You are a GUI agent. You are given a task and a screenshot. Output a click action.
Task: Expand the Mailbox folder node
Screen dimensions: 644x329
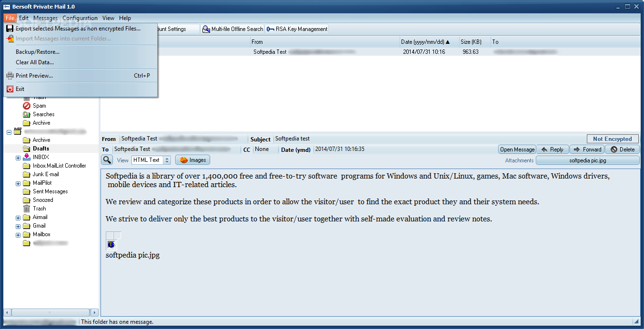[x=18, y=235]
